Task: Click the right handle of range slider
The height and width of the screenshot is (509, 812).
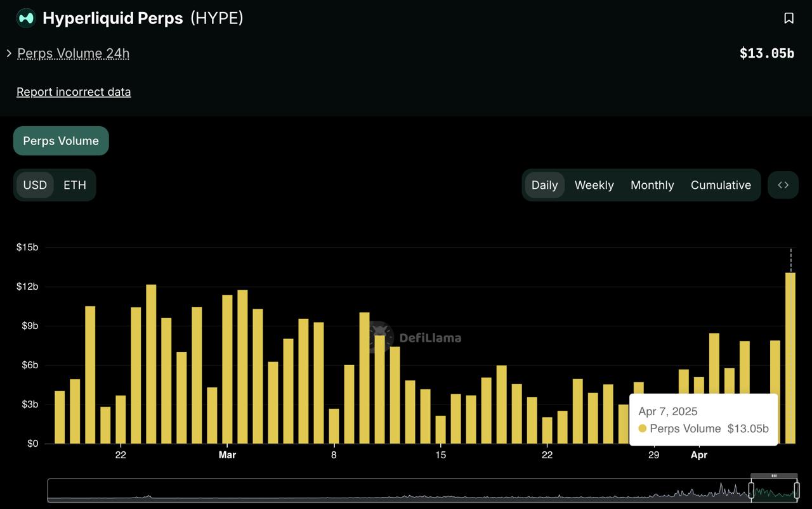Action: [797, 490]
